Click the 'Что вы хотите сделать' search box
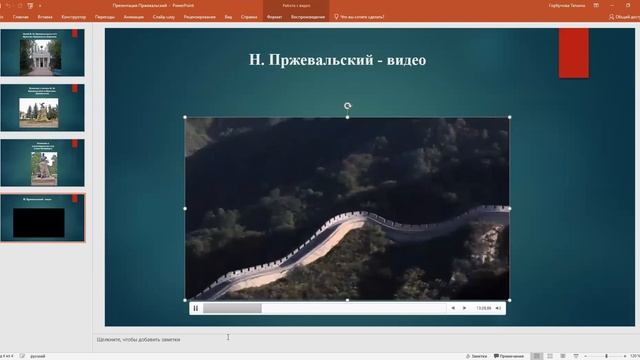The height and width of the screenshot is (360, 640). [x=359, y=17]
